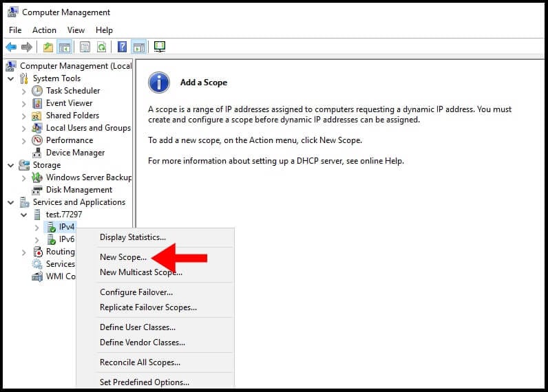This screenshot has width=548, height=392.
Task: Open the View menu
Action: pyautogui.click(x=76, y=30)
